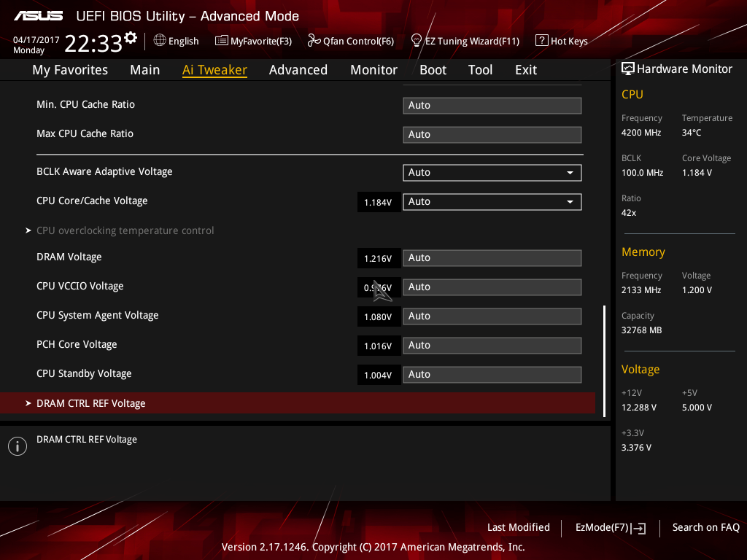Click the 22:33 clock display
This screenshot has height=560, width=747.
93,44
